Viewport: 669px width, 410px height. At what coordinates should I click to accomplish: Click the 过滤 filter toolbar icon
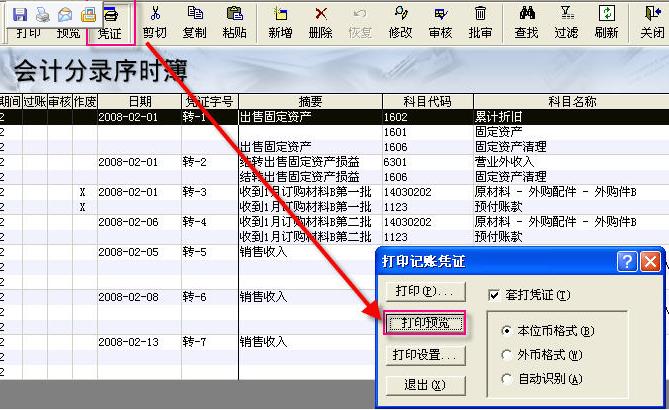pyautogui.click(x=566, y=23)
